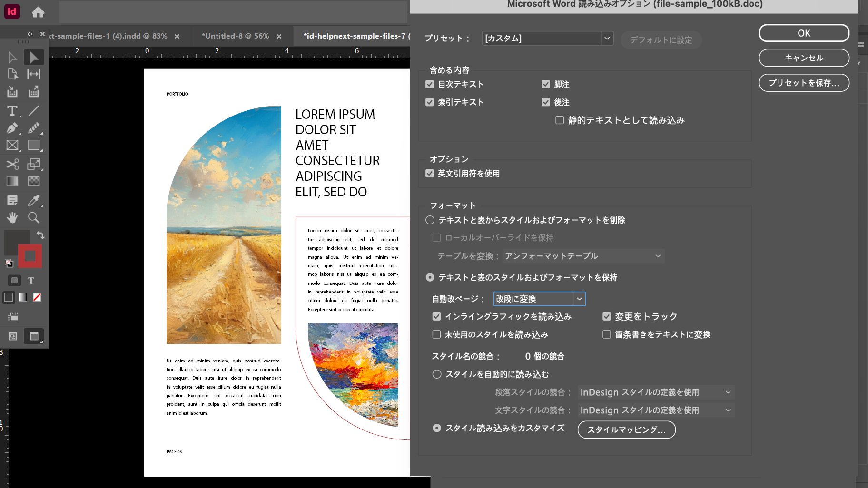This screenshot has height=488, width=868.
Task: Select スタイルおよびフォーマットを削除 radio option
Action: tap(430, 220)
